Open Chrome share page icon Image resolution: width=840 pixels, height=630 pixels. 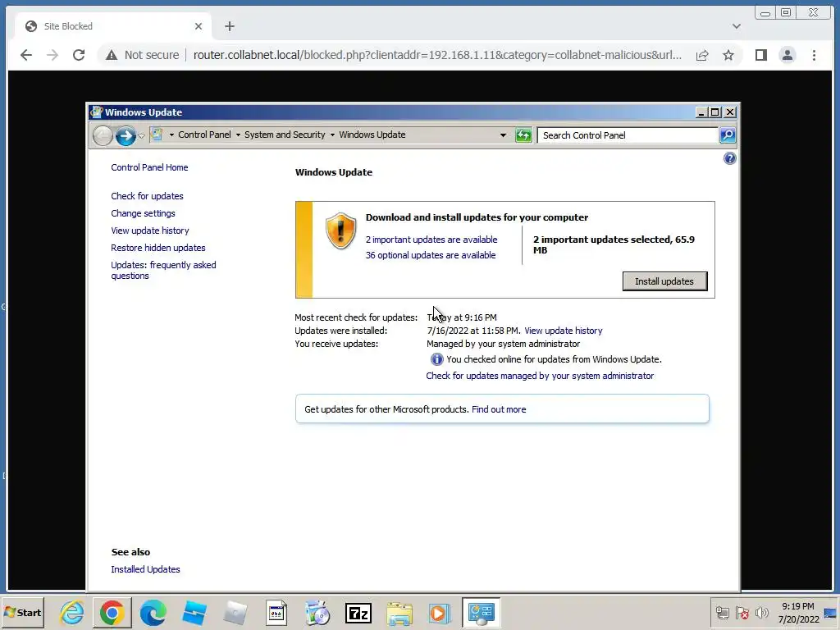click(x=702, y=55)
